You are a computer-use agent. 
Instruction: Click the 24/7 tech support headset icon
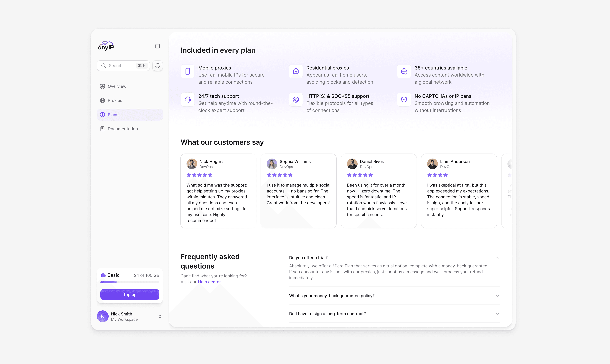click(x=188, y=100)
